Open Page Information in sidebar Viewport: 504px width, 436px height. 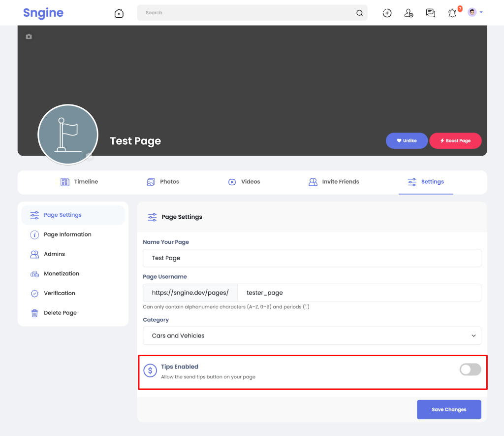click(x=73, y=235)
